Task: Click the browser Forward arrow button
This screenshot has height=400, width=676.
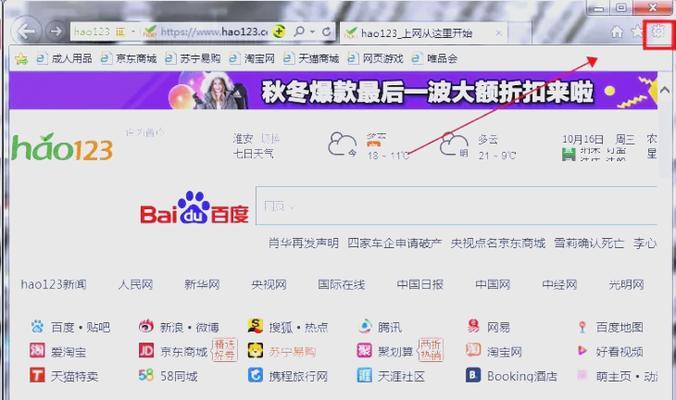Action: (56, 31)
